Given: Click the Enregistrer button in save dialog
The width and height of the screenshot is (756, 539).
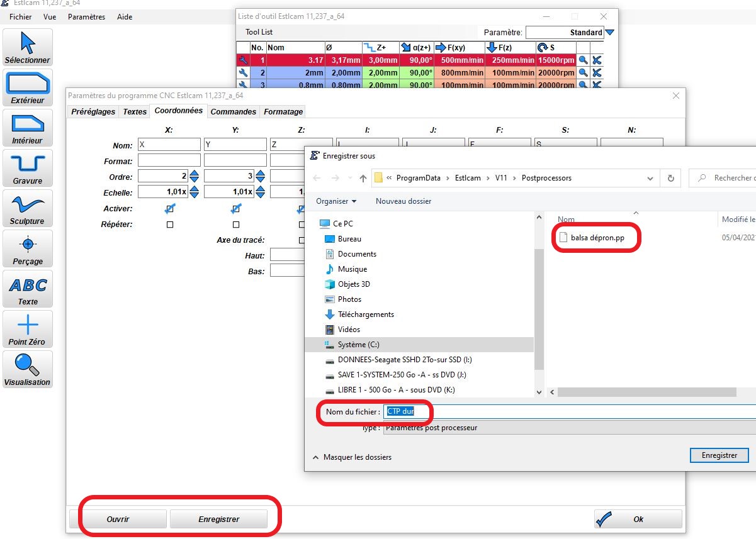Looking at the screenshot, I should click(x=719, y=455).
